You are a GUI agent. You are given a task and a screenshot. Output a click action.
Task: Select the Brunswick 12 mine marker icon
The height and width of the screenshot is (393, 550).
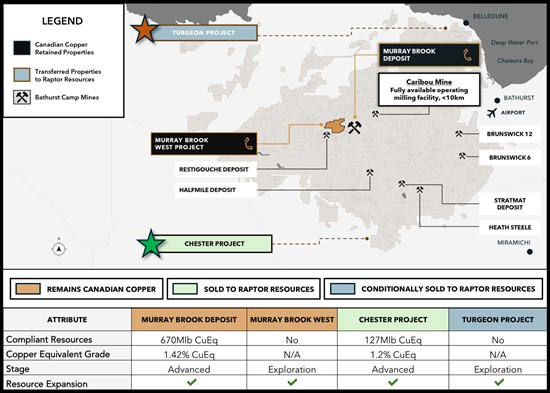[x=459, y=134]
